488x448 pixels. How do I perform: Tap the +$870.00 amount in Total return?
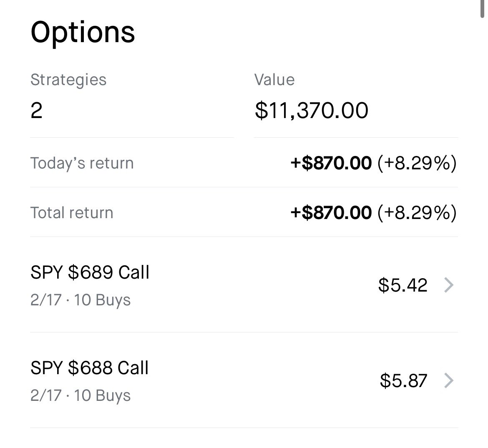pyautogui.click(x=331, y=213)
